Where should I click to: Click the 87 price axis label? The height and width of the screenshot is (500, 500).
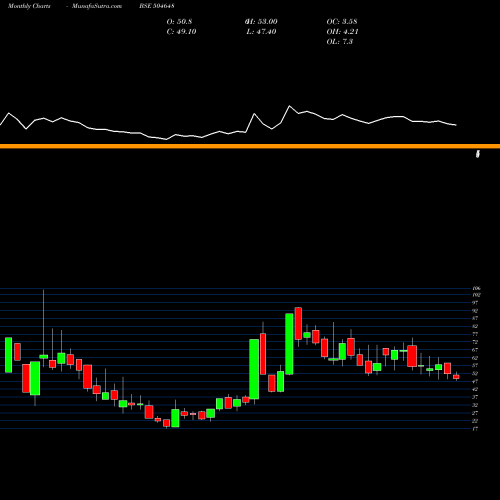pos(475,318)
